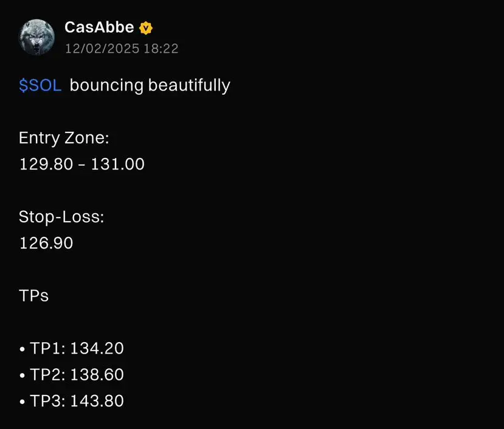Click the gold verified badge
This screenshot has height=429, width=504.
click(x=146, y=28)
